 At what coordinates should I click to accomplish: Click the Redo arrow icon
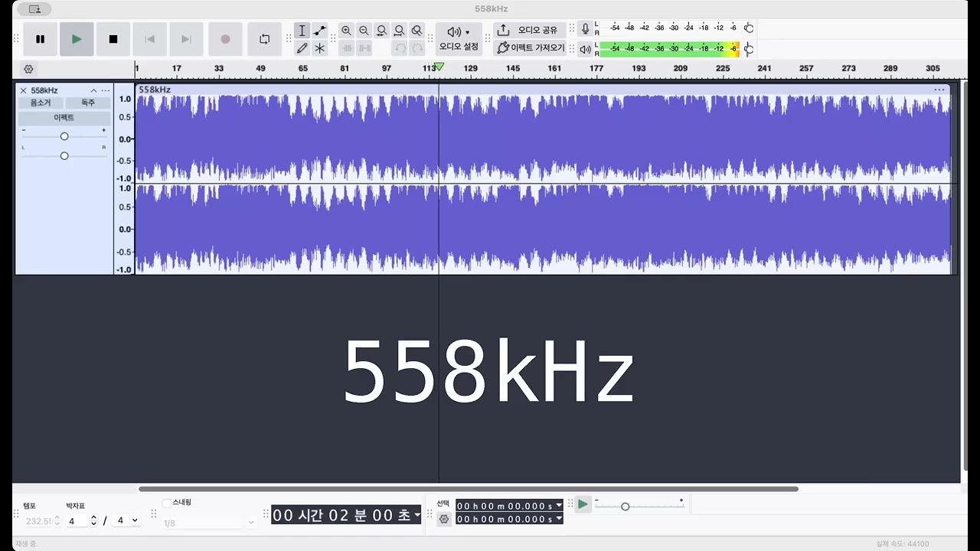[416, 48]
